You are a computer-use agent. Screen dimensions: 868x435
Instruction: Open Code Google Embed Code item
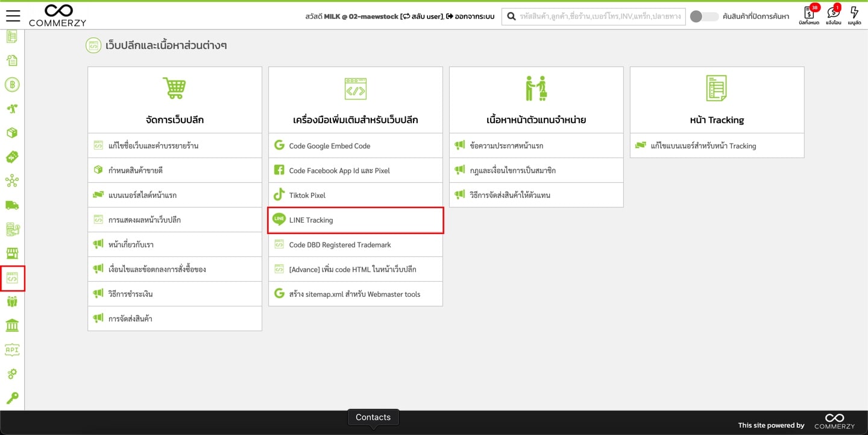356,146
